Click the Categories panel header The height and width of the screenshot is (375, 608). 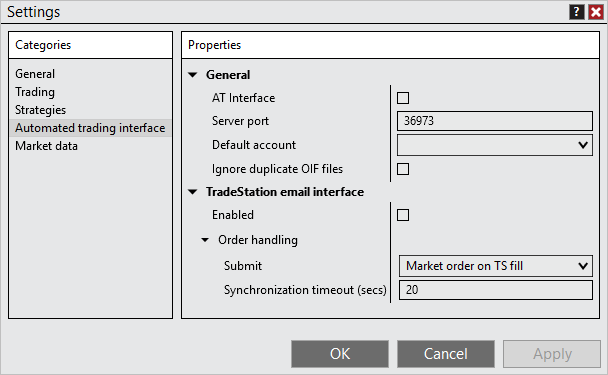pos(90,45)
